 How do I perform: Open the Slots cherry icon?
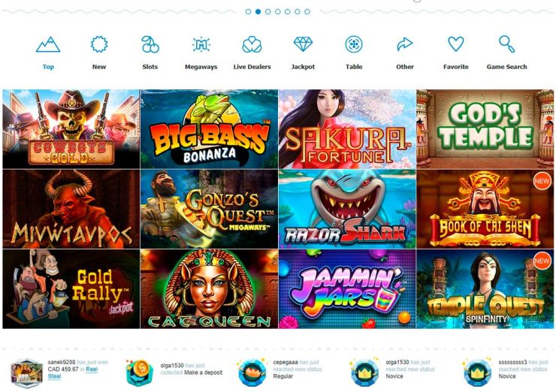(150, 44)
